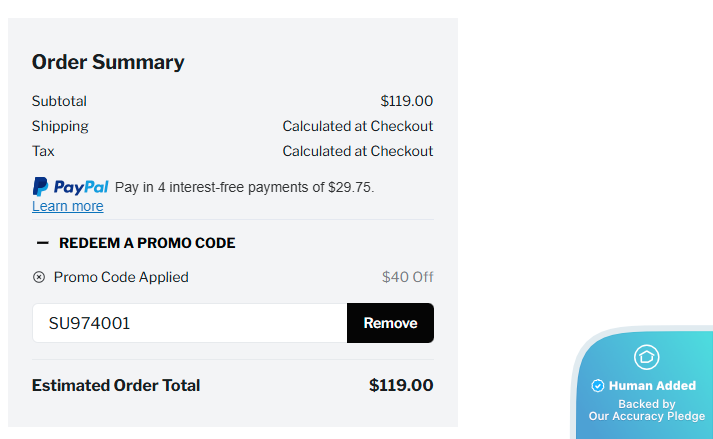Click the bold $119.00 order total amount
713x439 pixels.
click(400, 385)
